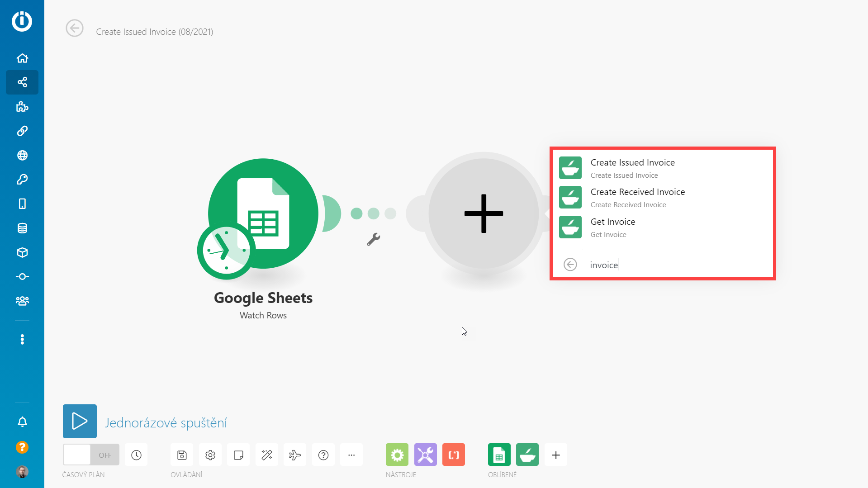868x488 pixels.
Task: Add a favorite app with plus button
Action: (556, 455)
